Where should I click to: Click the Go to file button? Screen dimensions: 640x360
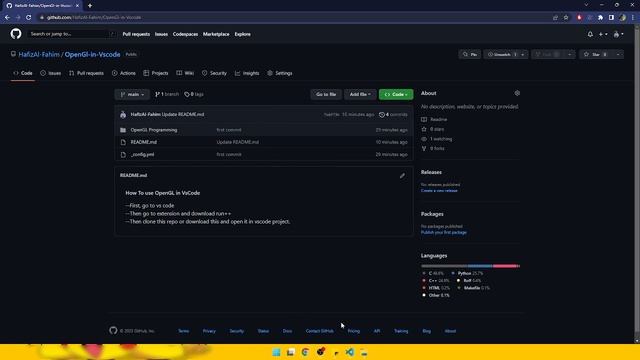326,94
